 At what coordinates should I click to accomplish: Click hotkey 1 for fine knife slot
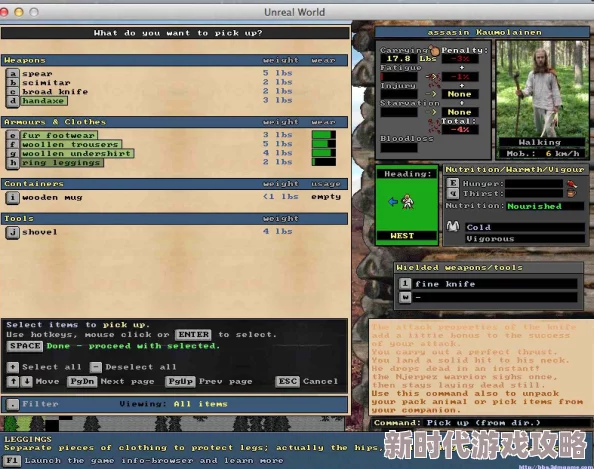coord(405,283)
